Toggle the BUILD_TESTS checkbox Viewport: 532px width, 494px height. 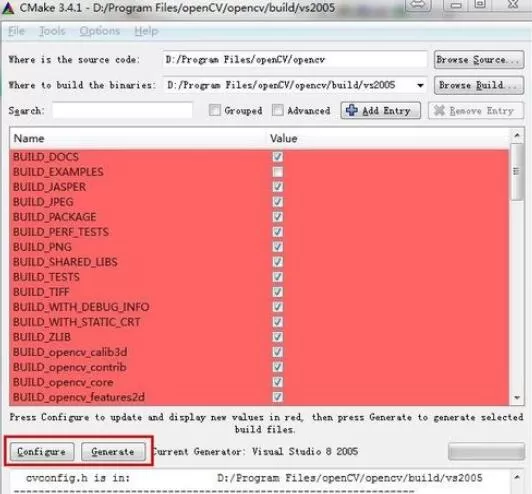point(278,277)
